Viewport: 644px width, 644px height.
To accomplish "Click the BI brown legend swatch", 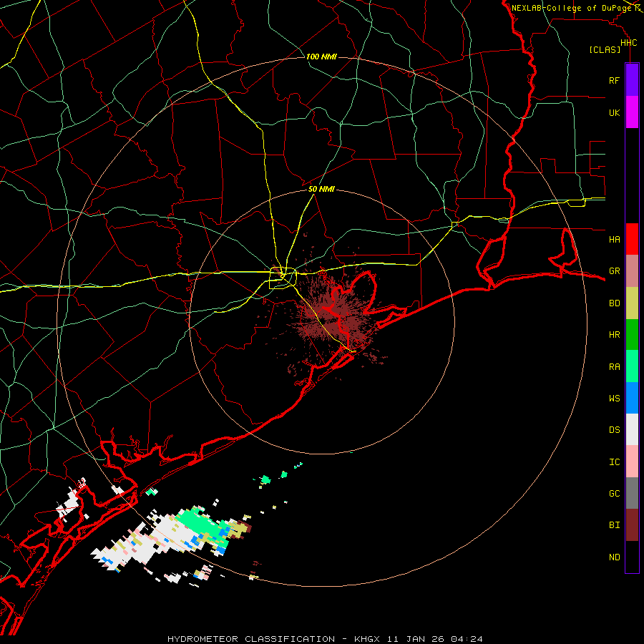I will point(632,525).
